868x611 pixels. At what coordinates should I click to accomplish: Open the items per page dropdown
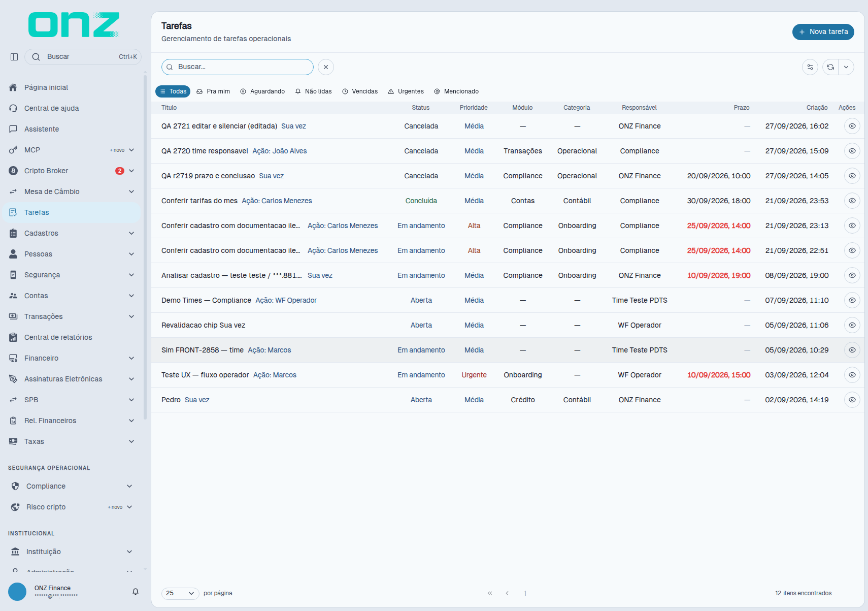180,593
